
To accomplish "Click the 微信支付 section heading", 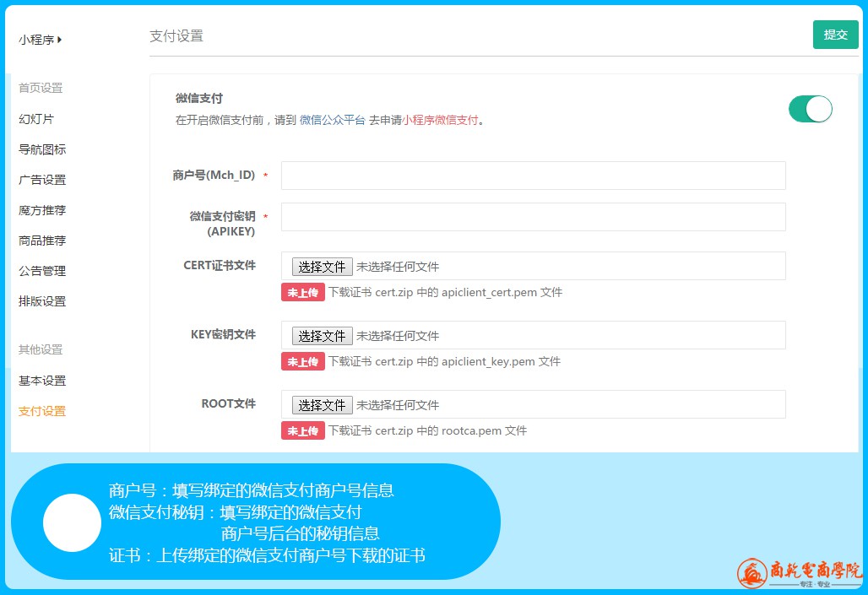I will (x=198, y=99).
